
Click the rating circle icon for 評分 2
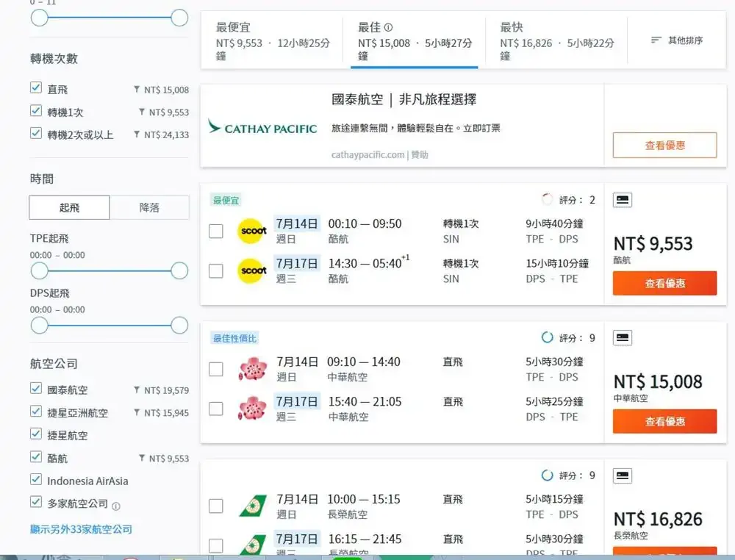(547, 200)
